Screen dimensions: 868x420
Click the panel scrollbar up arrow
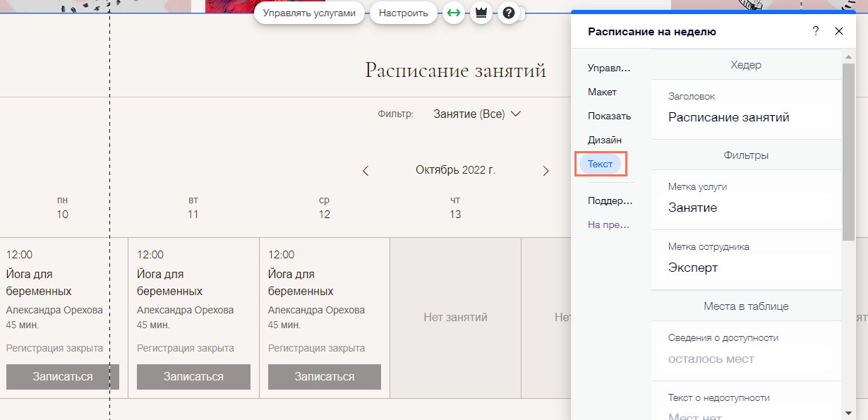tap(848, 57)
